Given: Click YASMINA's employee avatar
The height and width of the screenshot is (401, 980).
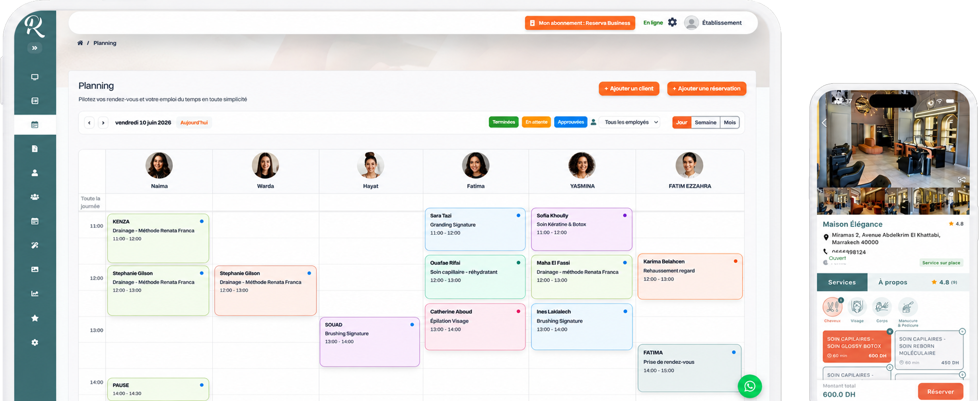Looking at the screenshot, I should tap(582, 165).
